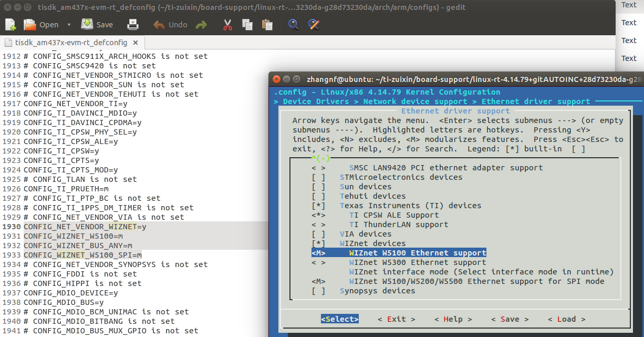Close the terminal window
644x337 pixels.
(x=276, y=79)
